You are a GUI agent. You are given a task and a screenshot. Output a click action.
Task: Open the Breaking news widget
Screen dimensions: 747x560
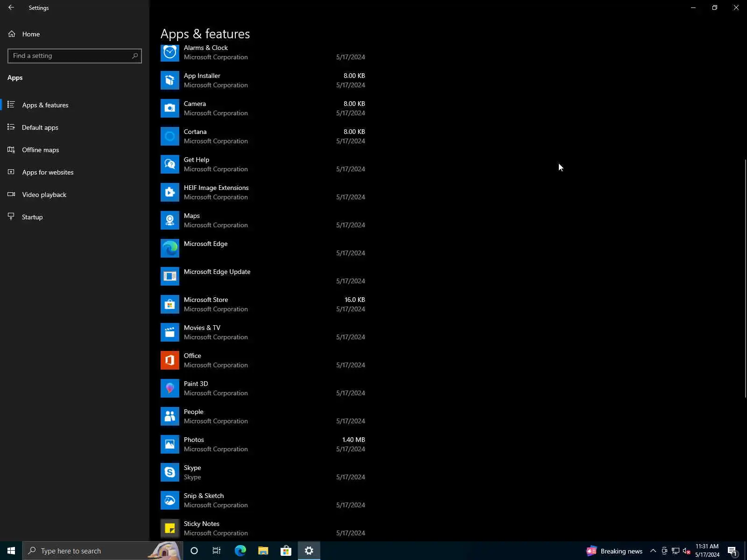coord(614,551)
